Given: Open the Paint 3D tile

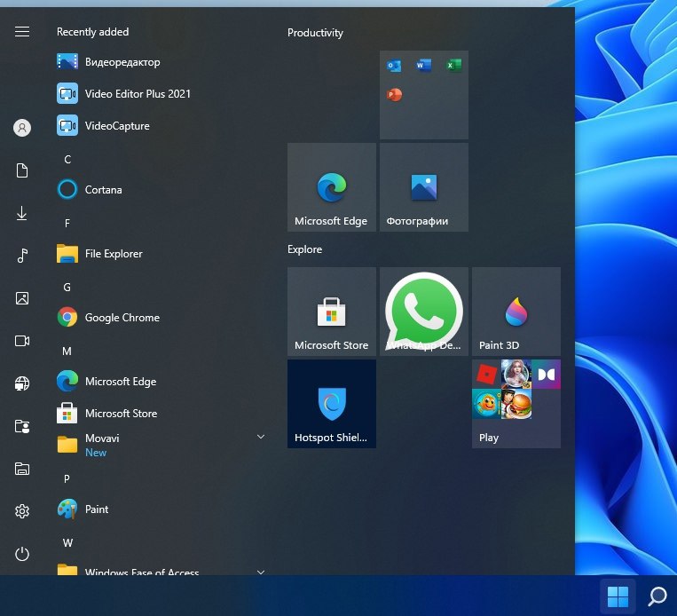Looking at the screenshot, I should (516, 312).
